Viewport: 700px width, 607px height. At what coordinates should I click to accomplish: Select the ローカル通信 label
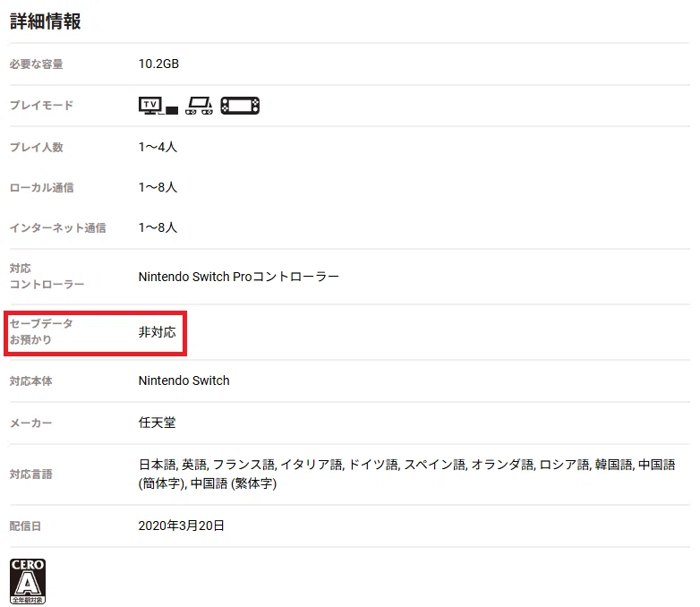coord(41,188)
